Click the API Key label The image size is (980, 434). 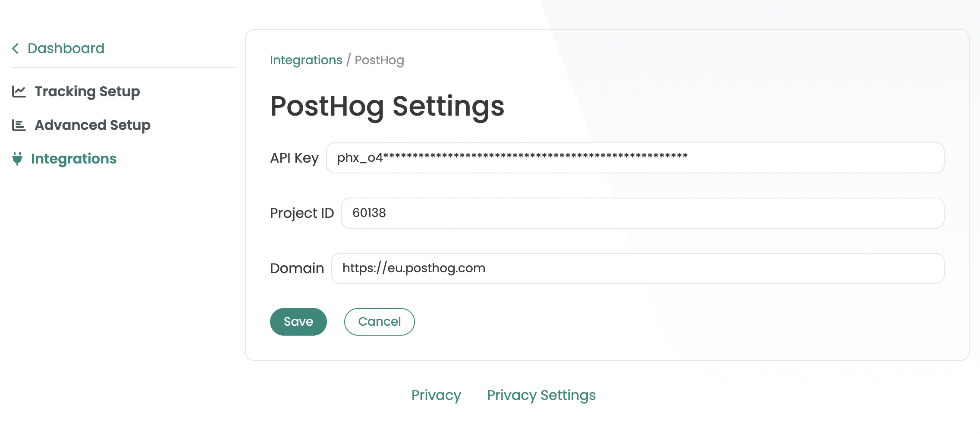294,158
